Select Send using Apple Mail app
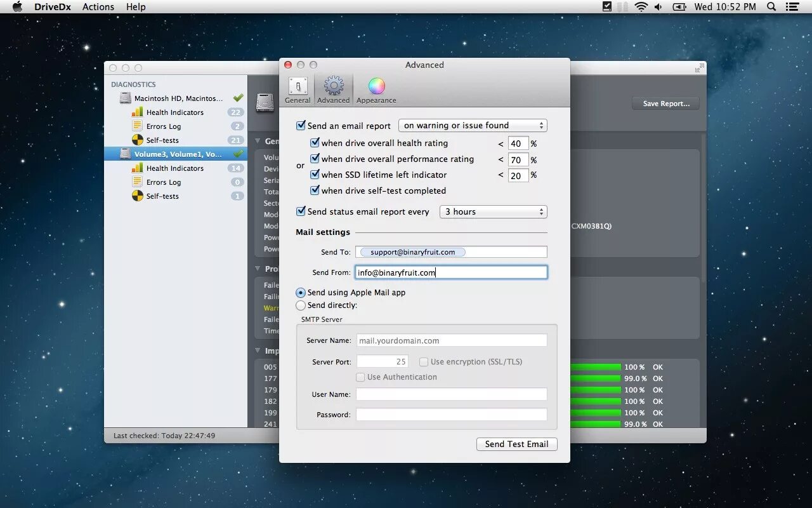 click(301, 293)
